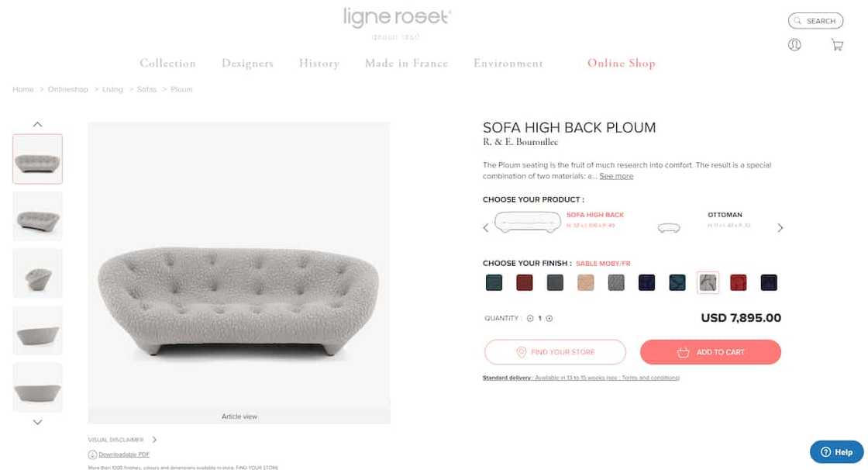The width and height of the screenshot is (868, 470).
Task: Show previous product with left arrow
Action: coord(486,228)
